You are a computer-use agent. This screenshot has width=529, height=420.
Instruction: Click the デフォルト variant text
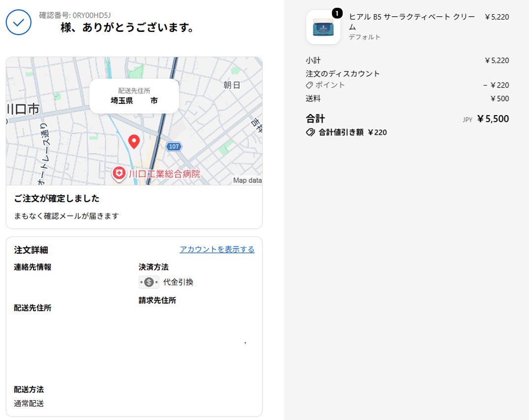(x=365, y=37)
